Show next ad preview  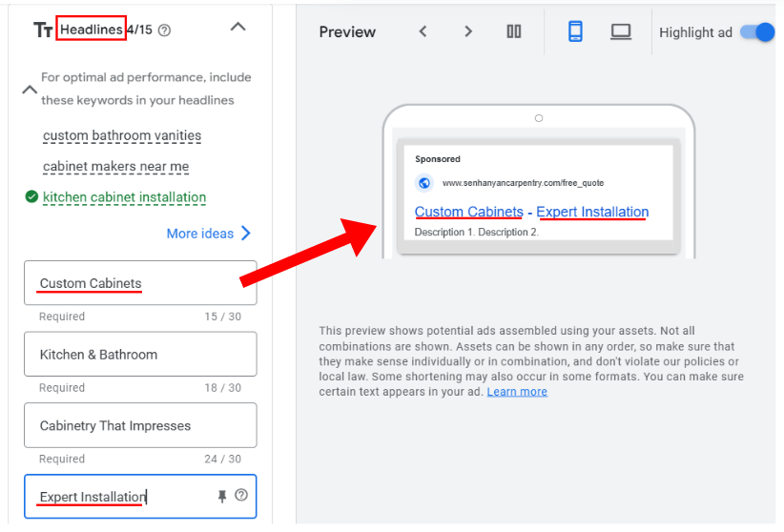point(467,31)
